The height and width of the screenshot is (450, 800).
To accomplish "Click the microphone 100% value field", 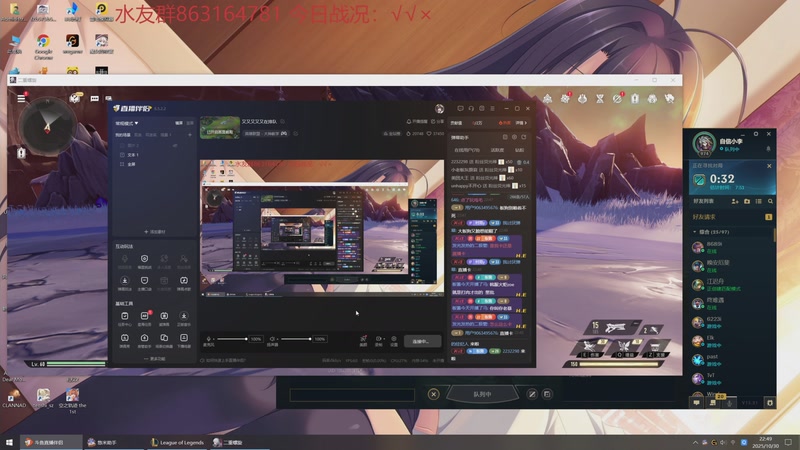I will [256, 339].
